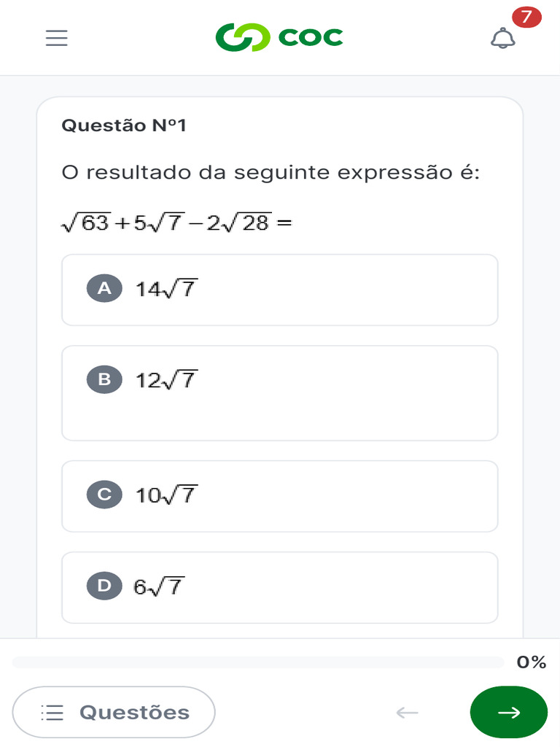
Task: Click the 0% progress label
Action: pyautogui.click(x=532, y=662)
